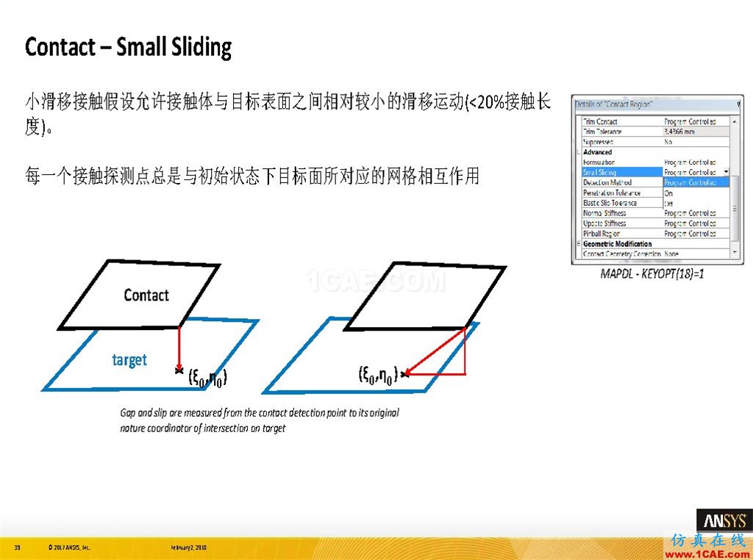Select the Suppressed property label

[x=598, y=142]
